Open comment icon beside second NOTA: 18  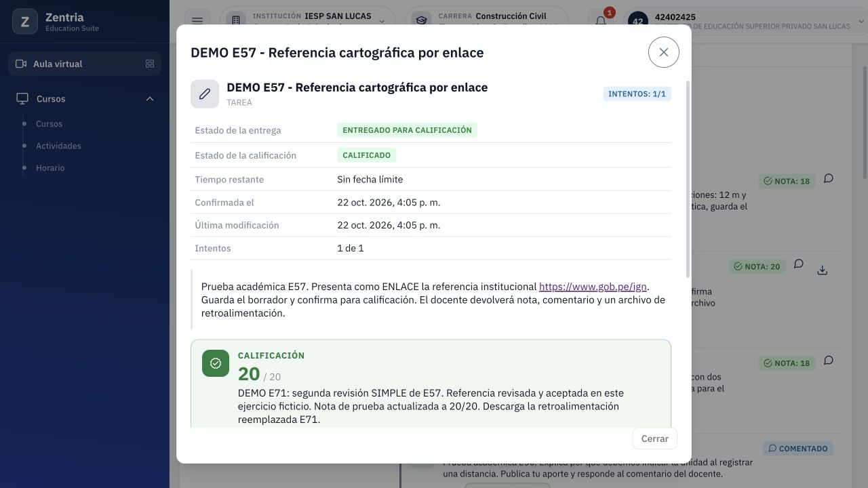829,361
